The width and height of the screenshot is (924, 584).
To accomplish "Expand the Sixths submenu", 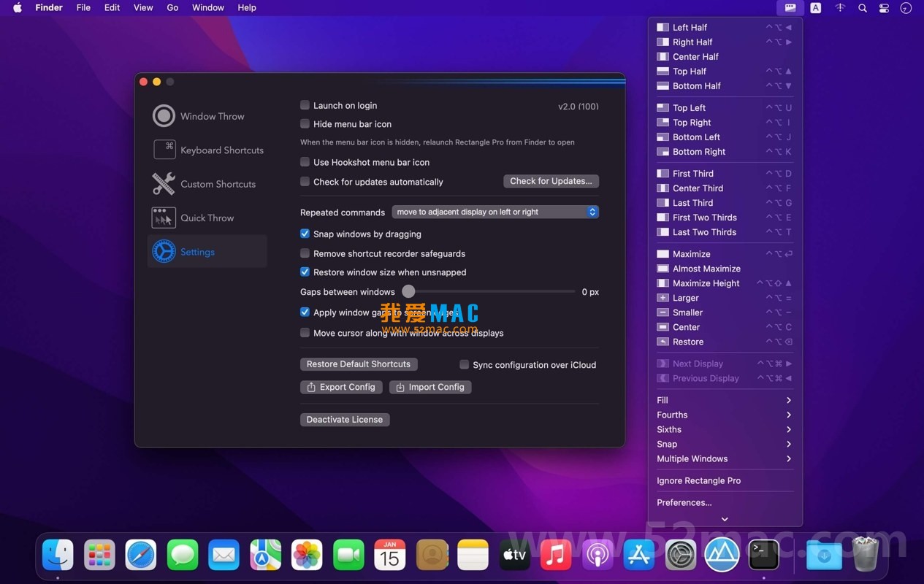I will tap(725, 429).
